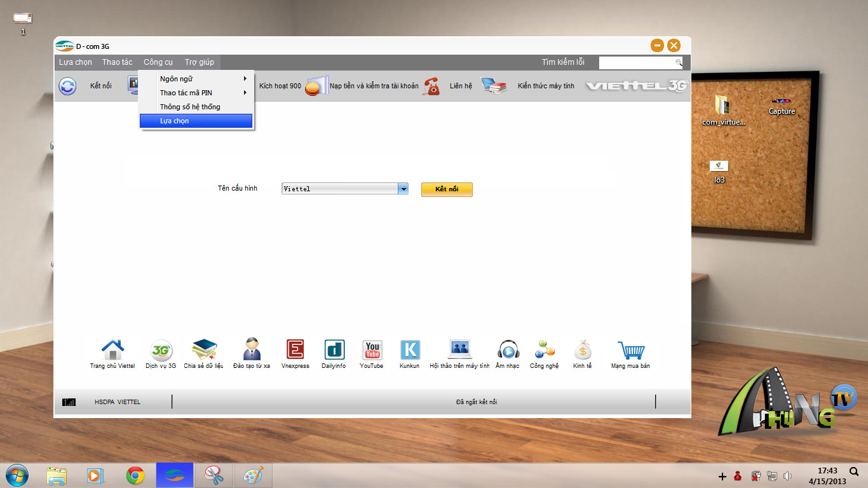The image size is (868, 488).
Task: Open the Trợ giúp menu
Action: point(200,62)
